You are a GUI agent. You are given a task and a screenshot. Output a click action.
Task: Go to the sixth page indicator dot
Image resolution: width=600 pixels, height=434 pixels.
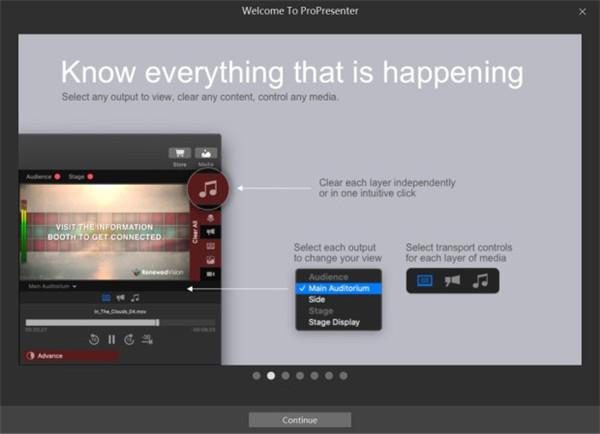[x=329, y=376]
